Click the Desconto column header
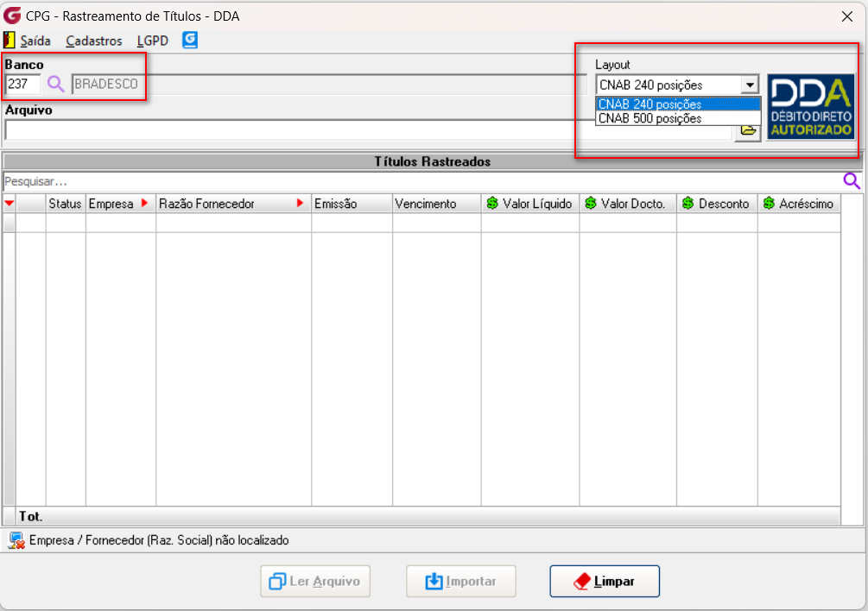The width and height of the screenshot is (868, 611). 717,204
